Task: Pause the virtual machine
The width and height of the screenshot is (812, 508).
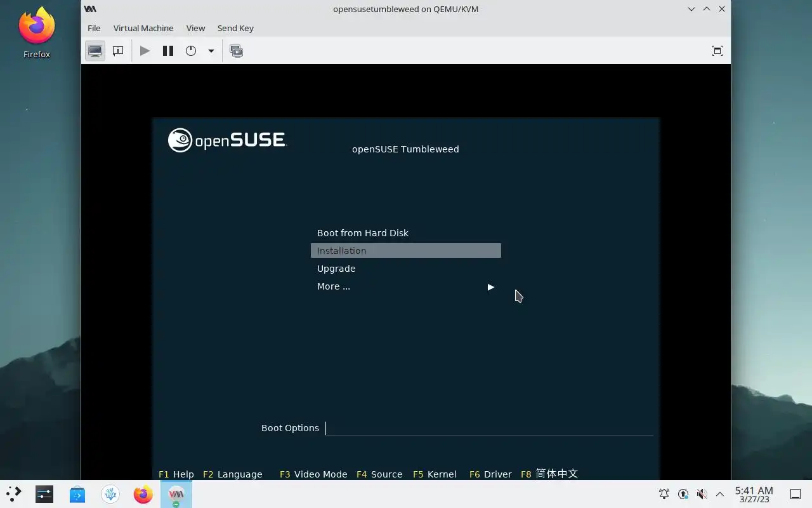Action: (x=168, y=51)
